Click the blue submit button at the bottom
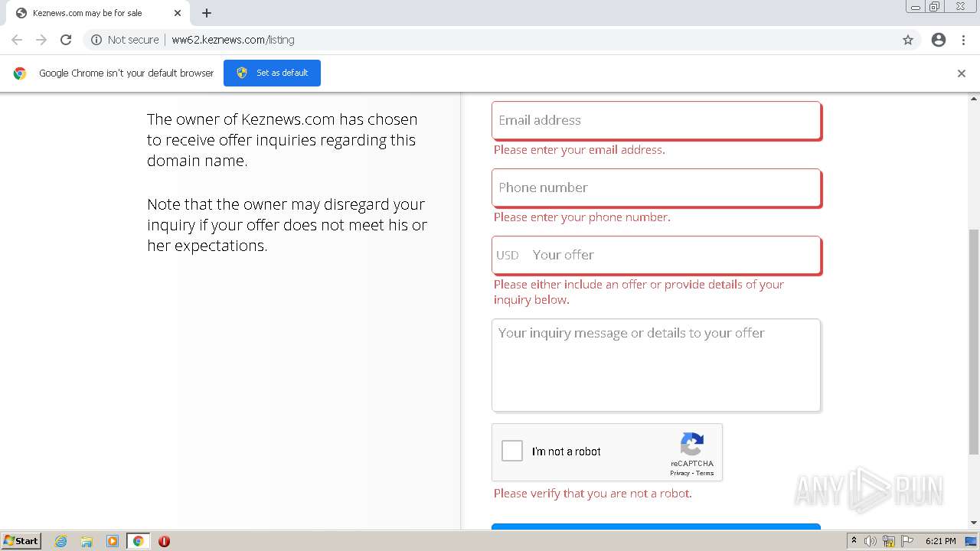Image resolution: width=980 pixels, height=551 pixels. [656, 527]
